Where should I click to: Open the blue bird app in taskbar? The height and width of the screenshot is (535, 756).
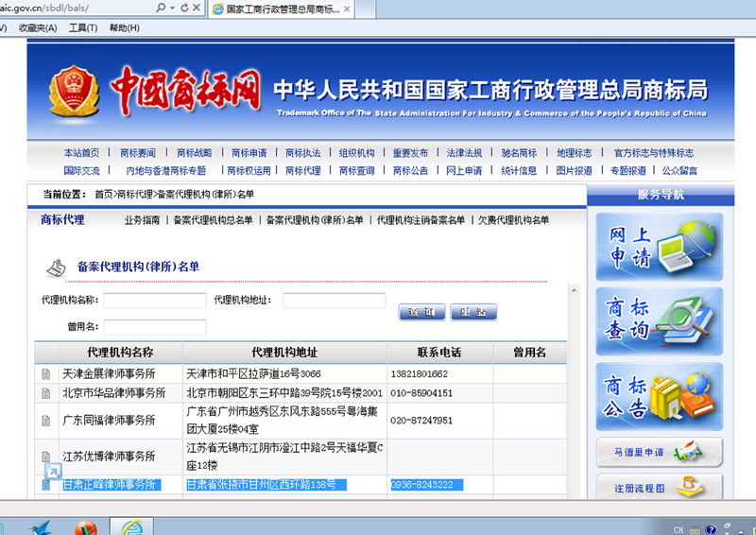click(40, 527)
